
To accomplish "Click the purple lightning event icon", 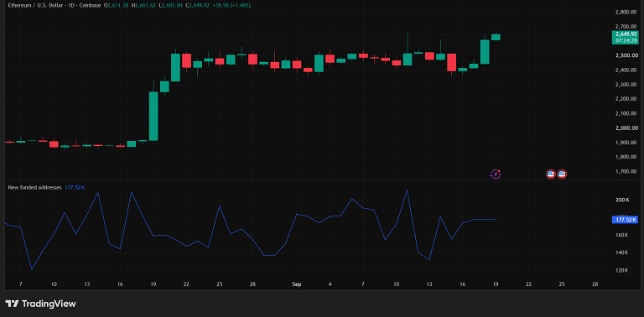I will click(x=496, y=174).
